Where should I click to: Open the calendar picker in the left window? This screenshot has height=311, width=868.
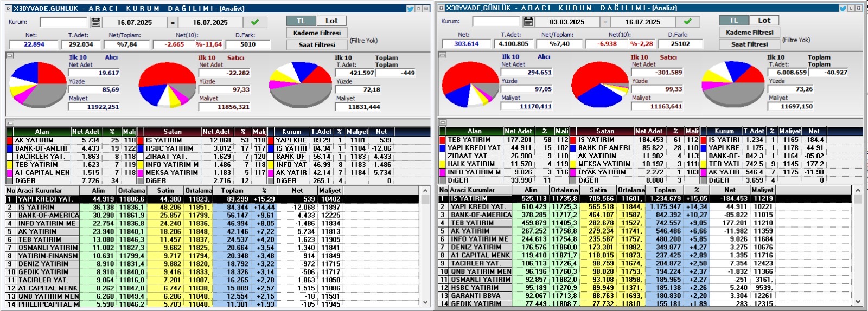(x=95, y=22)
